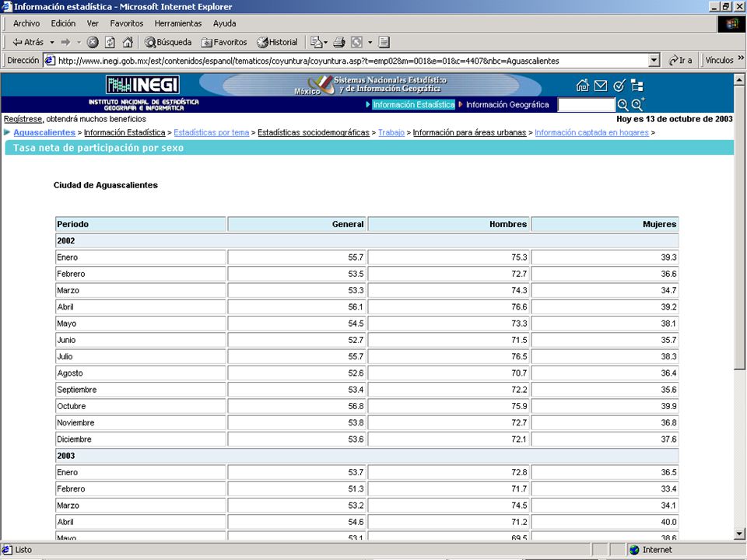Expand the address bar dropdown arrow
This screenshot has height=560, width=747.
pos(654,61)
